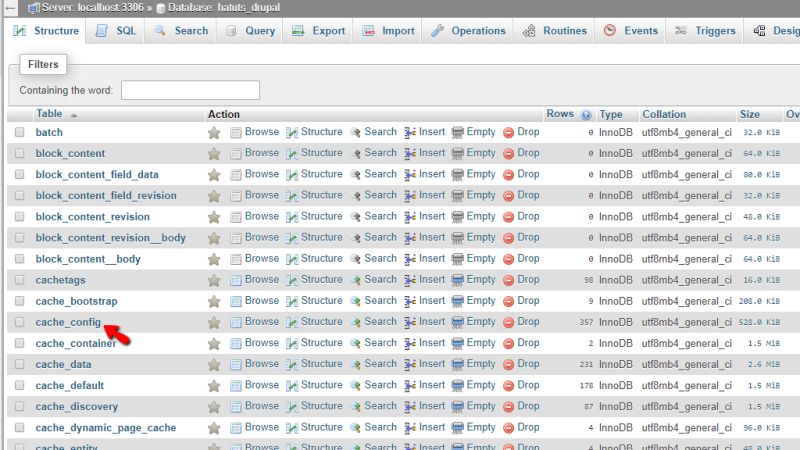Click the Browse icon in block_content row
This screenshot has height=450, width=800.
[236, 154]
